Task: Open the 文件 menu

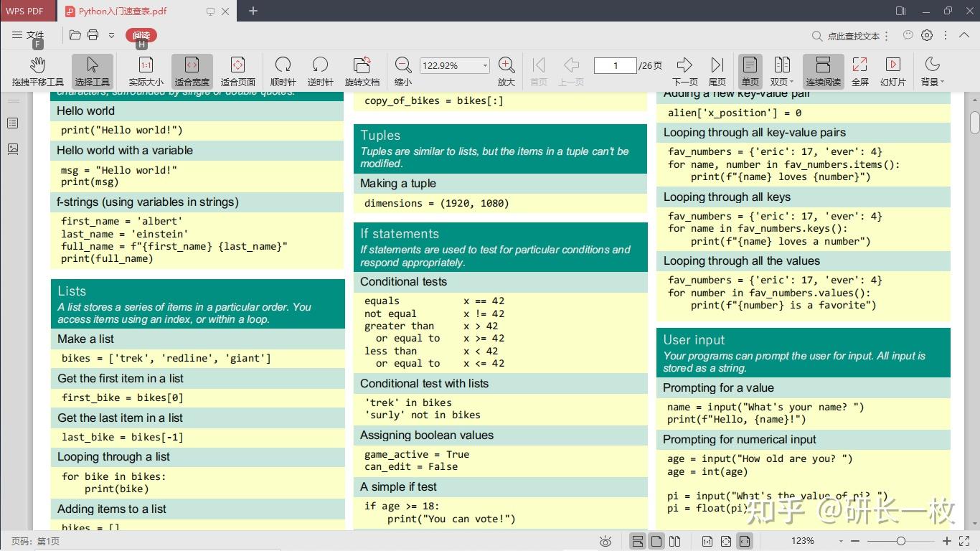Action: pos(28,35)
